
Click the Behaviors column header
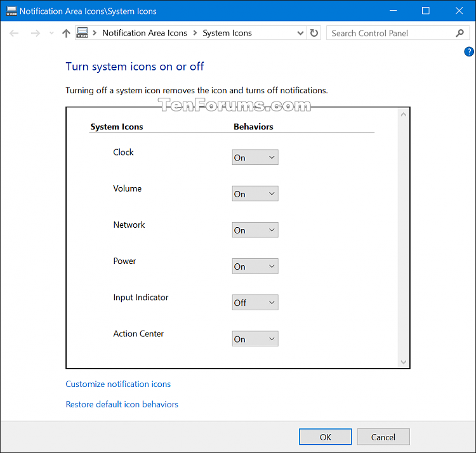tap(253, 126)
